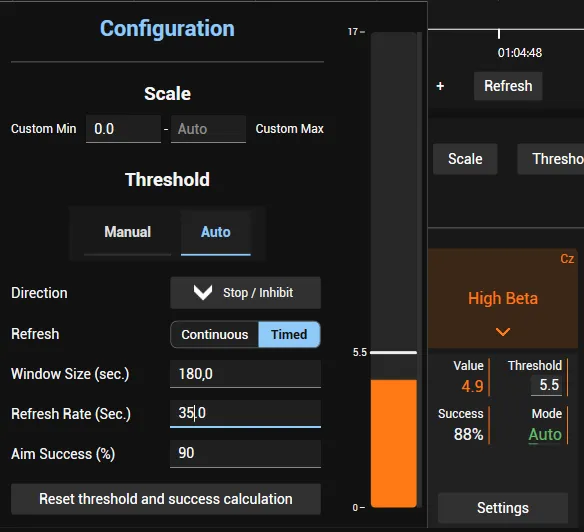The image size is (584, 532).
Task: Click the Threshold button in the right panel
Action: click(551, 159)
